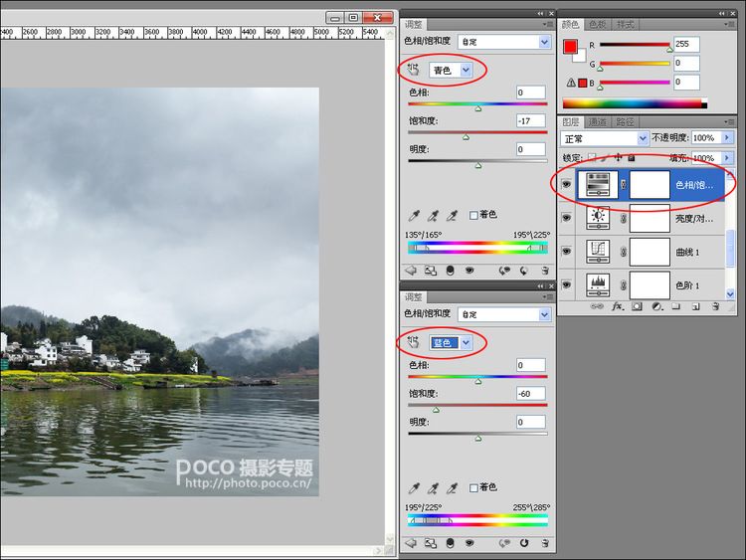
Task: Click the link layers icon in Layers panel
Action: point(597,306)
